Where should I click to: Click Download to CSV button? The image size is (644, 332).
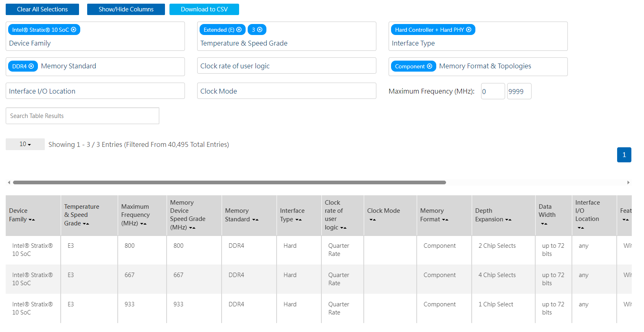point(204,9)
